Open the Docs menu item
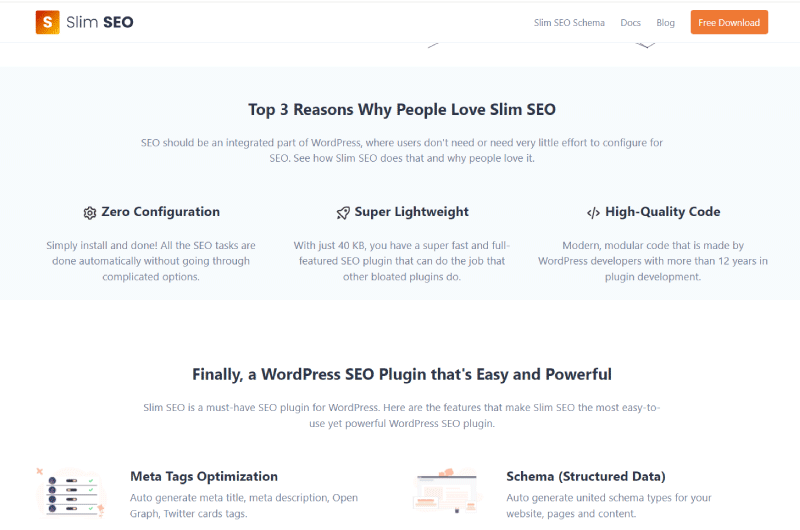 (630, 23)
